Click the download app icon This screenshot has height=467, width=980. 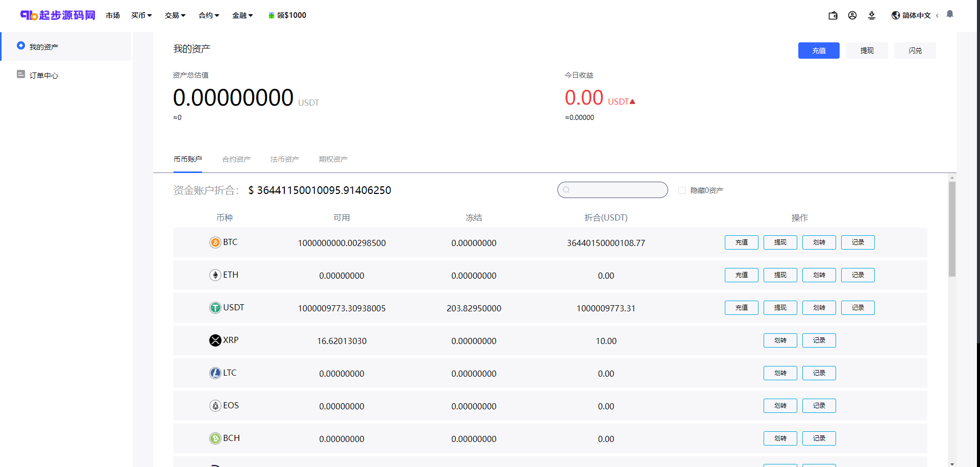click(872, 15)
